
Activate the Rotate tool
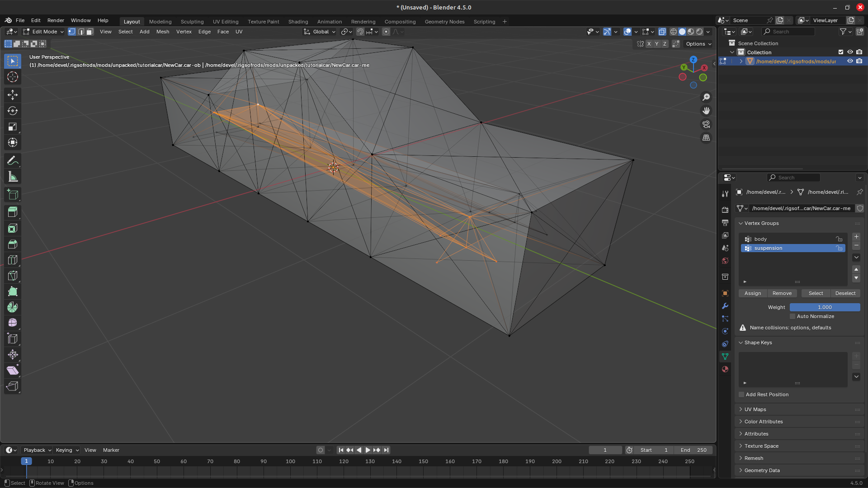[13, 111]
